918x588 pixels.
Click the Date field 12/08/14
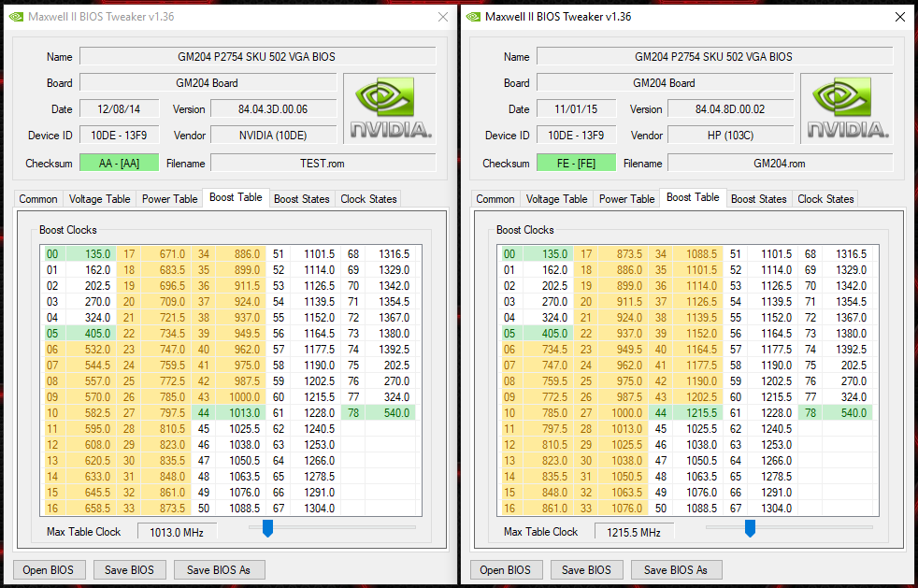120,109
